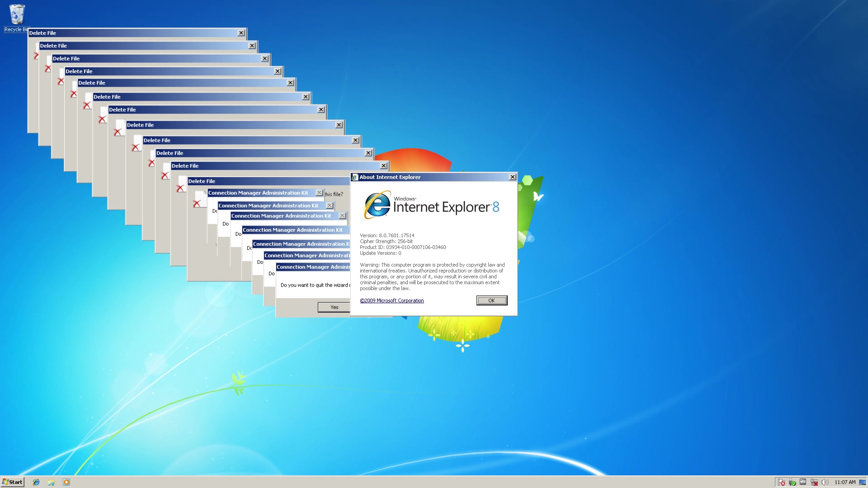Open the Action Center flag tray icon
The image size is (868, 488).
[782, 482]
